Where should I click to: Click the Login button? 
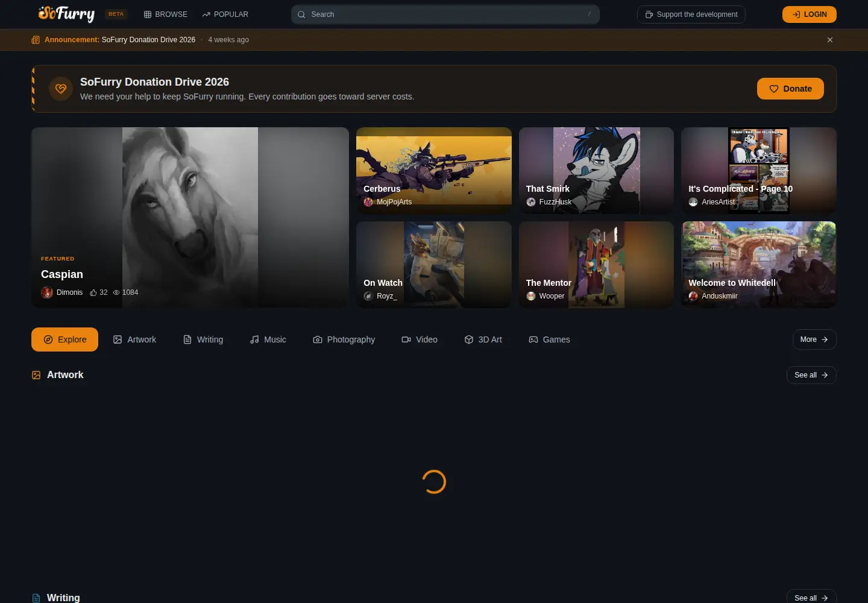point(810,14)
